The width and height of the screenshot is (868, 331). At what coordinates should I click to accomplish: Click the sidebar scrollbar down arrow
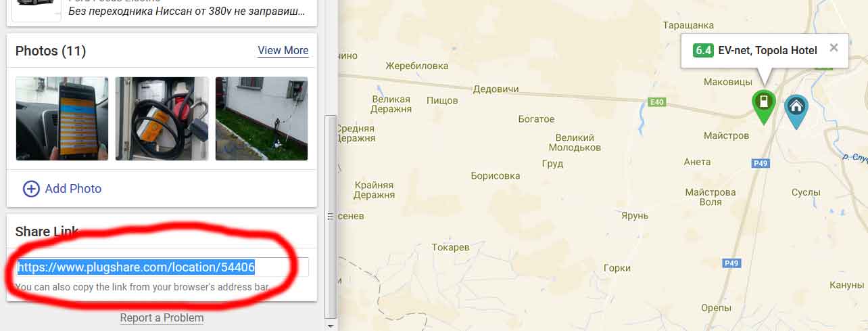(x=331, y=326)
